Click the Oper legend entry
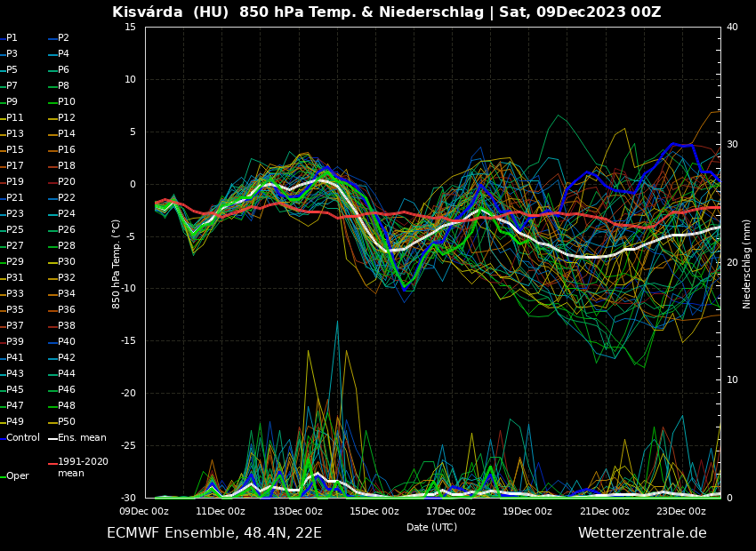756x551 pixels. point(18,476)
